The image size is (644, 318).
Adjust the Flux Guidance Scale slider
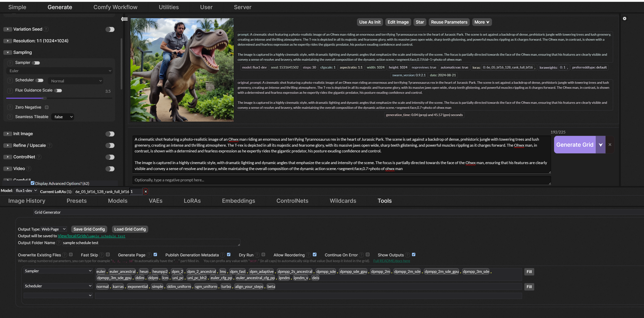[44, 98]
